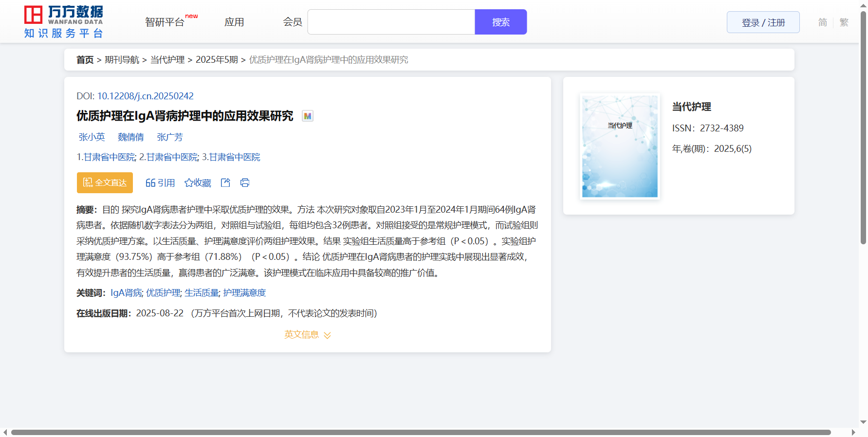The height and width of the screenshot is (437, 868).
Task: Click the 登录 / 注册 button
Action: click(x=763, y=22)
